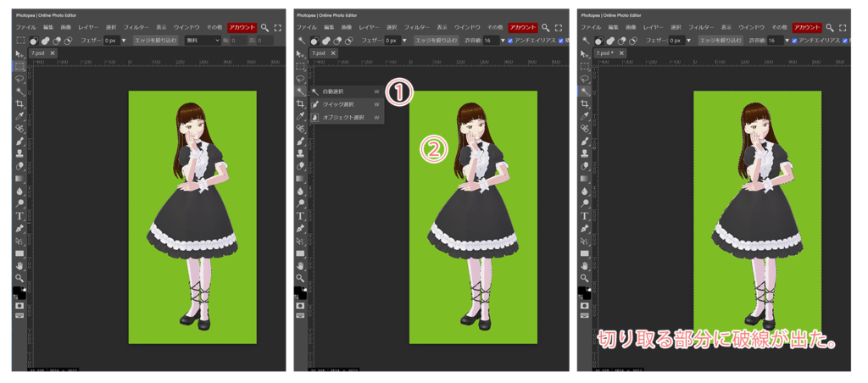Pick the Lasso tool in the left screenshot
Viewport: 868px width, 383px height.
(19, 79)
